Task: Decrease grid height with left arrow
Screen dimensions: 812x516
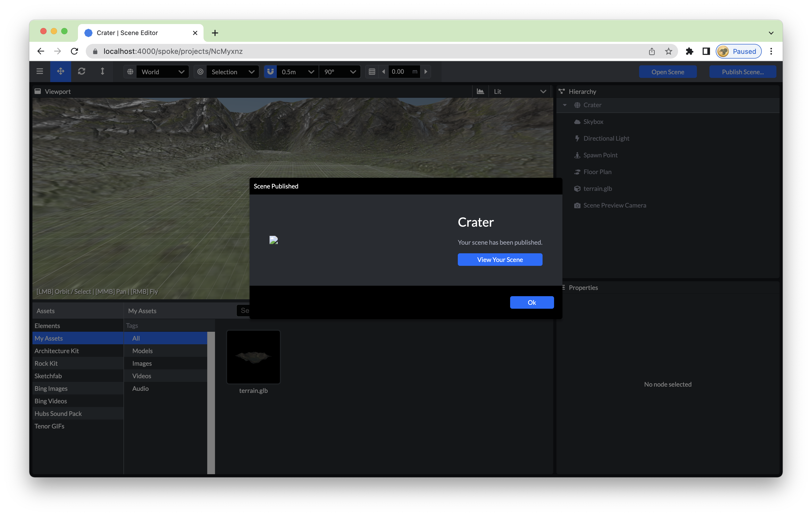Action: (384, 72)
